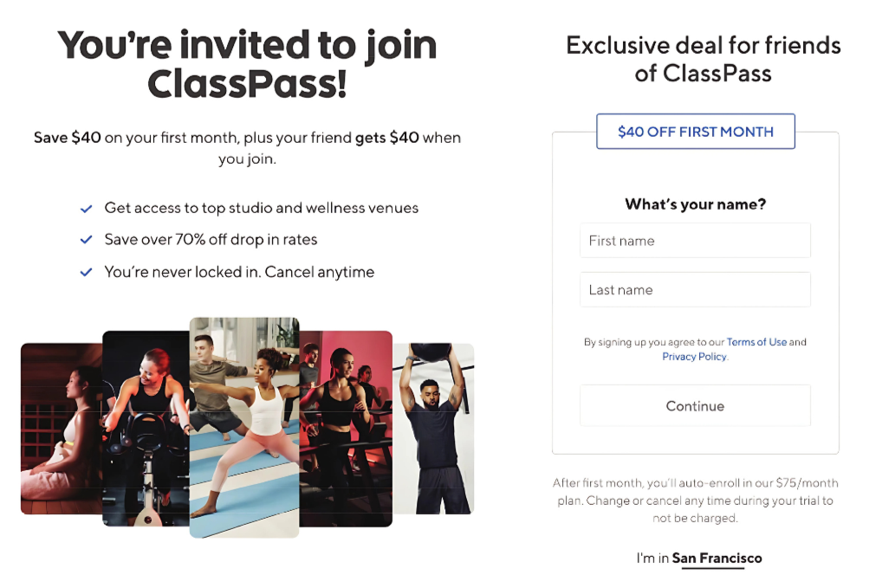The width and height of the screenshot is (869, 588).
Task: Select the spin bike cycling photo
Action: (x=146, y=428)
